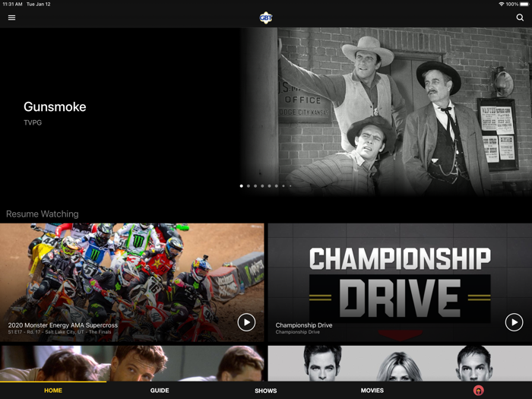The height and width of the screenshot is (399, 532).
Task: Play Championship Drive video
Action: [514, 322]
